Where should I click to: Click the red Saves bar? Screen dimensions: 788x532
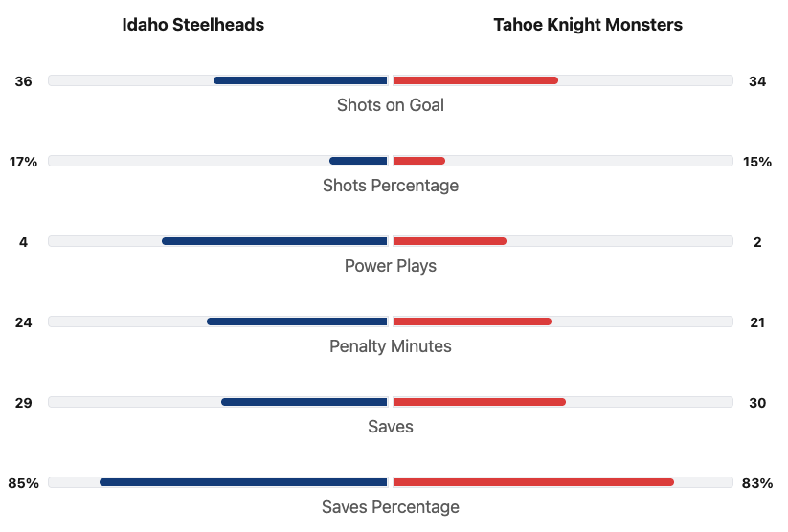click(x=480, y=402)
